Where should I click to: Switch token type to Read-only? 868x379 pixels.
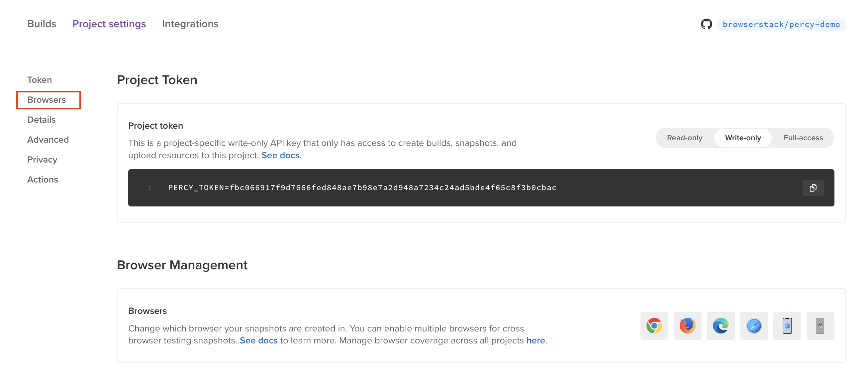tap(684, 138)
